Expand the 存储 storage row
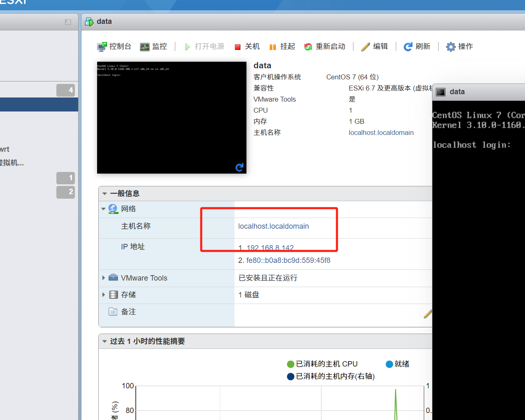 [104, 295]
